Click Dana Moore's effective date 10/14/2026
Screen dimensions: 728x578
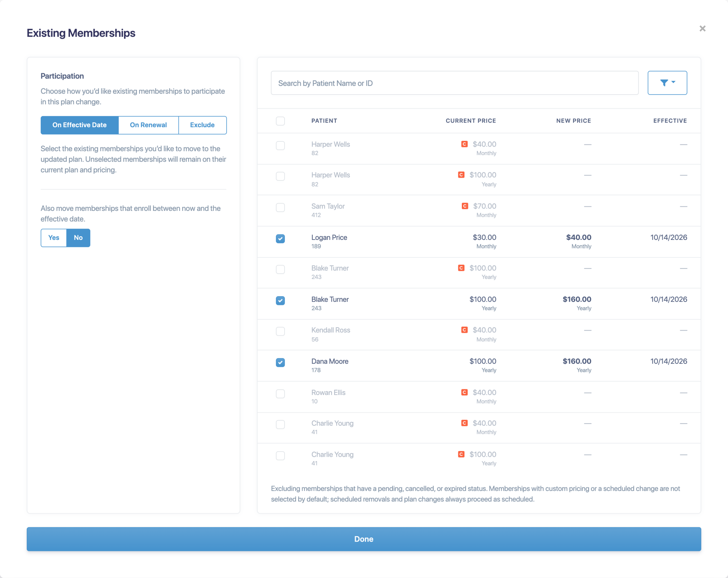coord(669,361)
